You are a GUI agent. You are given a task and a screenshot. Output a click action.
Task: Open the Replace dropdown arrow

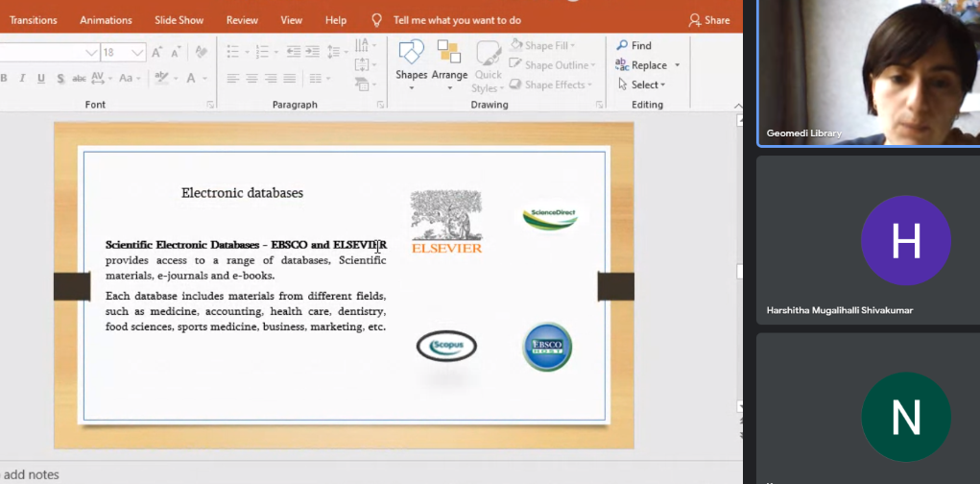click(677, 65)
